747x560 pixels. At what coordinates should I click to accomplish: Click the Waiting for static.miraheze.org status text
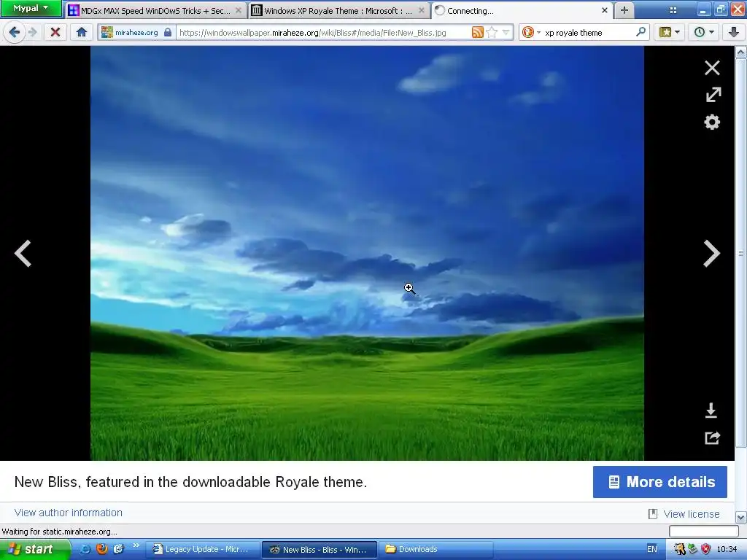60,532
